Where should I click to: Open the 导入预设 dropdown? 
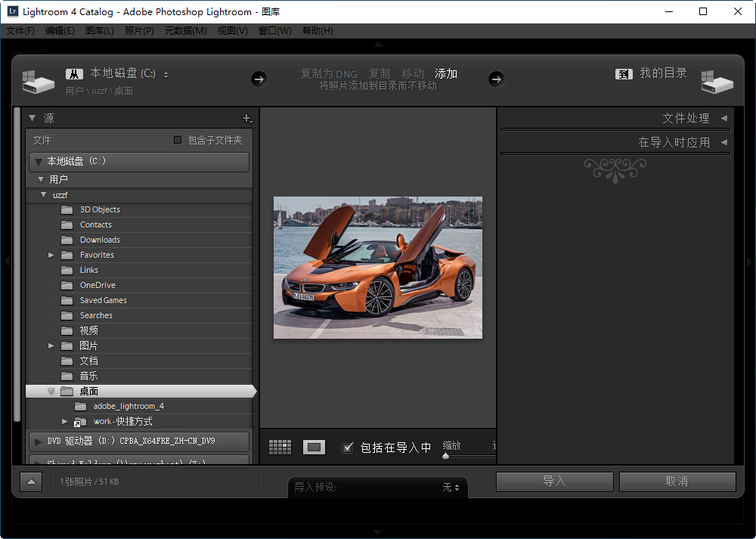coord(451,488)
